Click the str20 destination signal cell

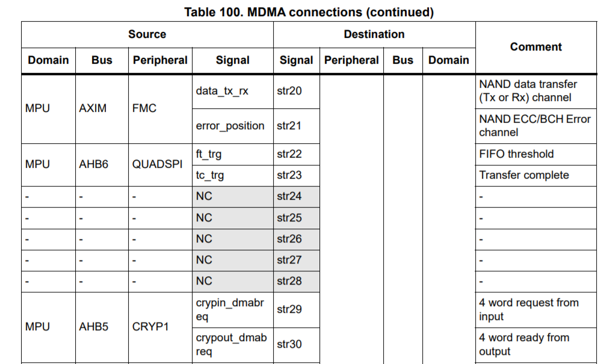(x=296, y=91)
